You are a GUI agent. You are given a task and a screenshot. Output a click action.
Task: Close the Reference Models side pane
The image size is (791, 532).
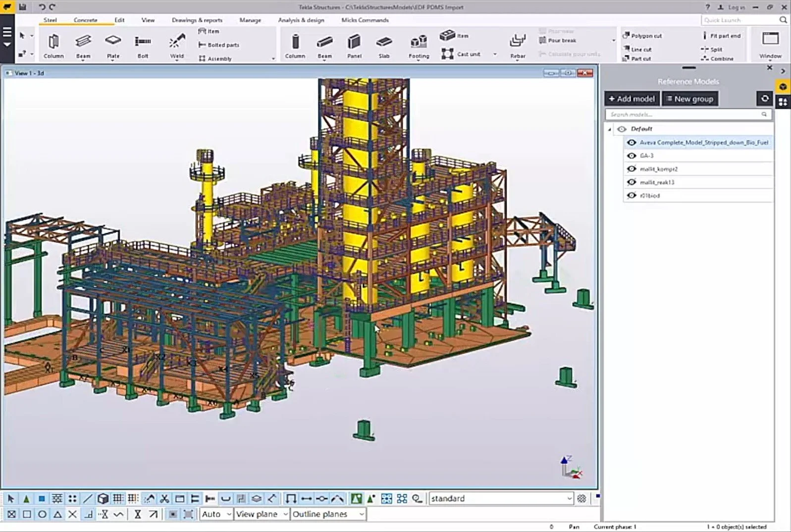(x=769, y=68)
